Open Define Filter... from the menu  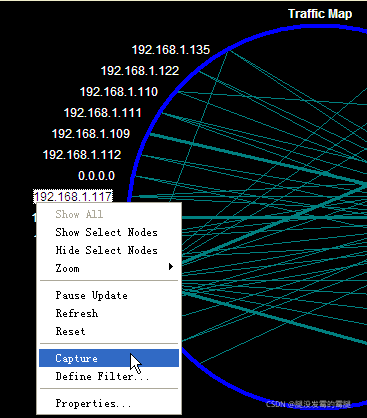point(109,376)
